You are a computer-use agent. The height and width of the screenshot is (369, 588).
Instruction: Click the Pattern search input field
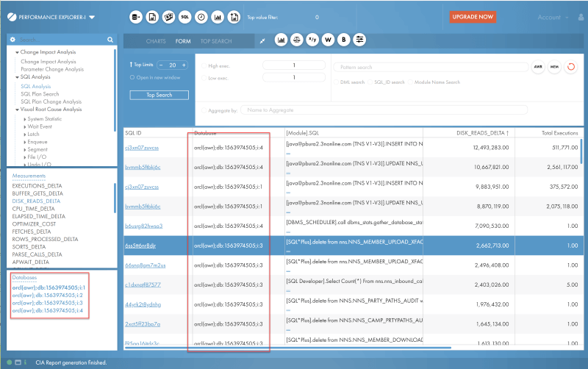[430, 66]
